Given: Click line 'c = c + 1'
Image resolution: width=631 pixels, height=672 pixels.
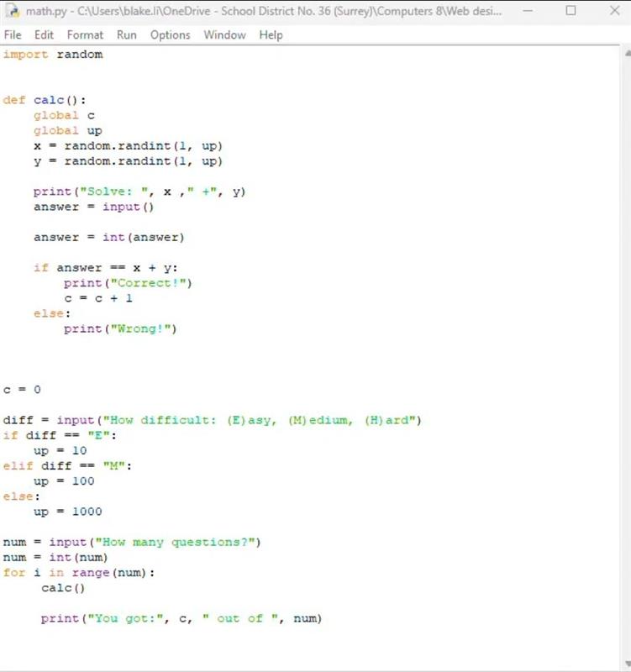Looking at the screenshot, I should click(98, 298).
